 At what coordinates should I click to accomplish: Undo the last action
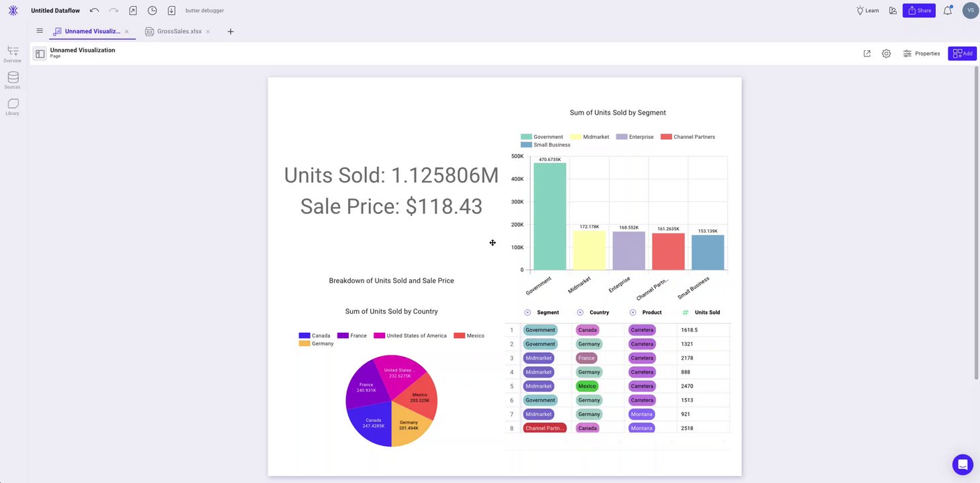[x=95, y=11]
